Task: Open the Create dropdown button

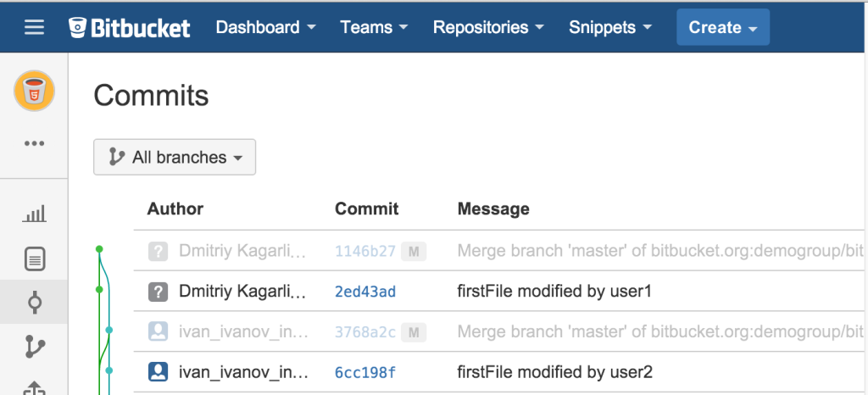Action: click(x=722, y=27)
